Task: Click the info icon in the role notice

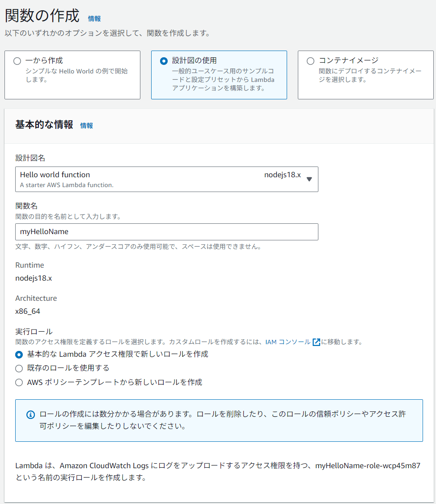Action: [30, 414]
